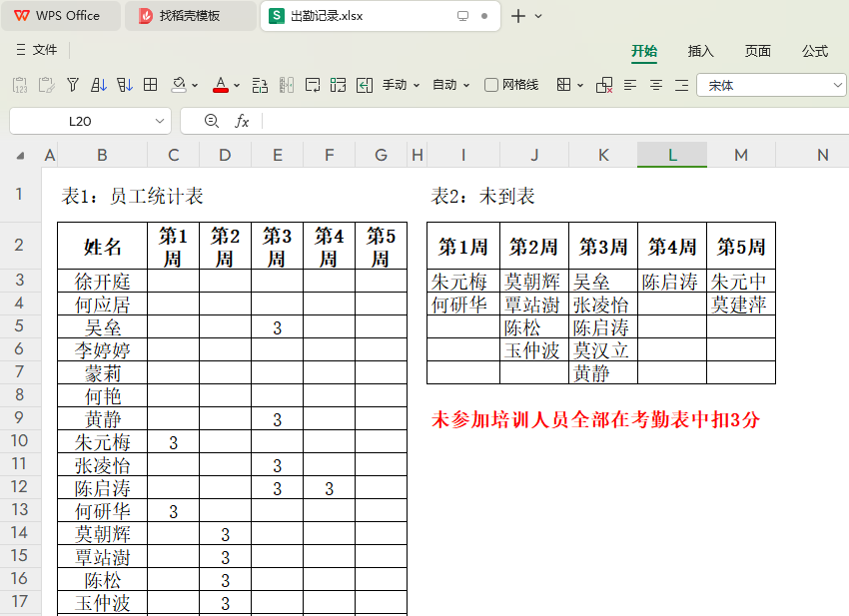
Task: Click the column width adjust icon
Action: (x=287, y=85)
